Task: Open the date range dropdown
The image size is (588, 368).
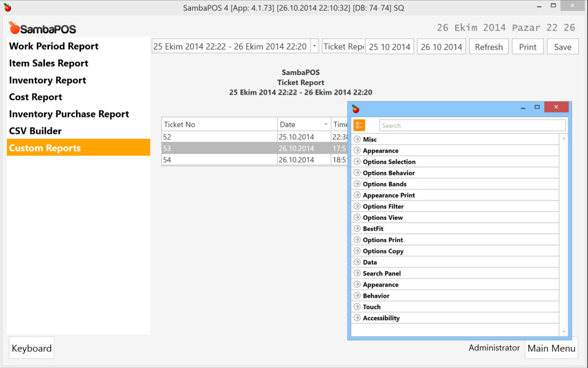Action: point(313,46)
